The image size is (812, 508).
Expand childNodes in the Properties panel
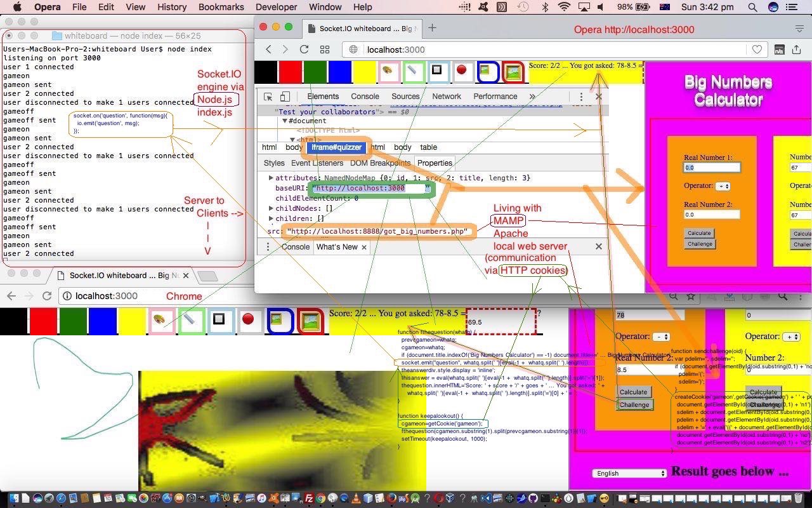(x=271, y=208)
